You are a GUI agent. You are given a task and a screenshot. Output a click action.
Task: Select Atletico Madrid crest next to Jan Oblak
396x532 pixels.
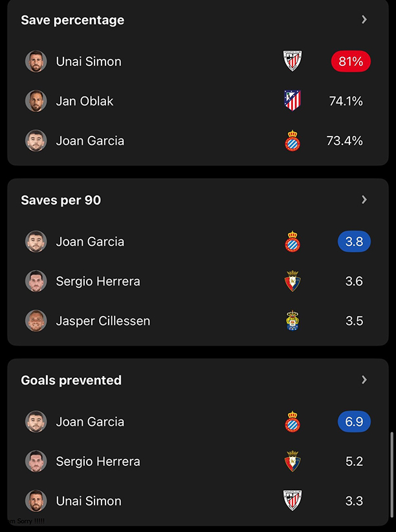click(x=292, y=101)
